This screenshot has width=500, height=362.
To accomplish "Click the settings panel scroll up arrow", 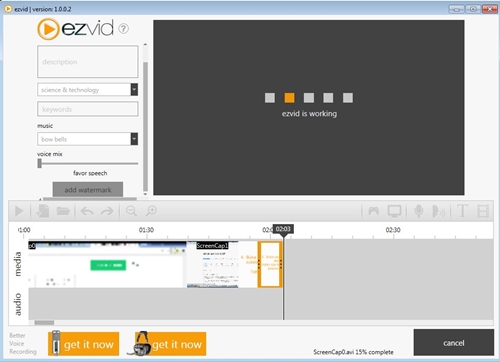I will (145, 44).
